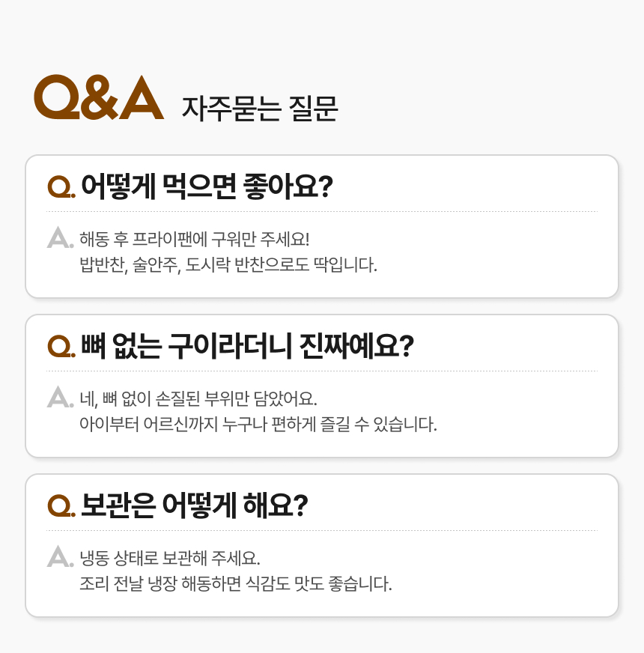Click the dotted divider under '보관은 어떻게 해요?'

pyautogui.click(x=322, y=531)
